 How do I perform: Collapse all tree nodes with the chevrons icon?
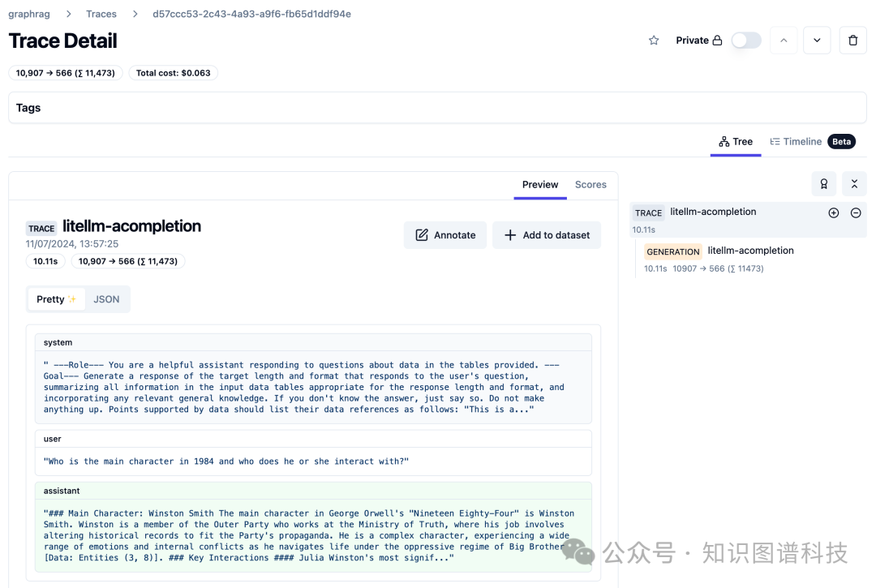854,184
